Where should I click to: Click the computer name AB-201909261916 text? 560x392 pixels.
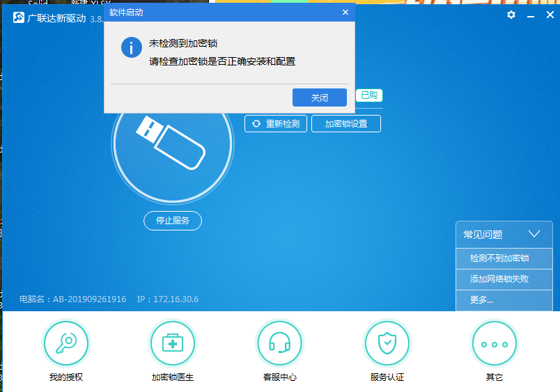(89, 299)
